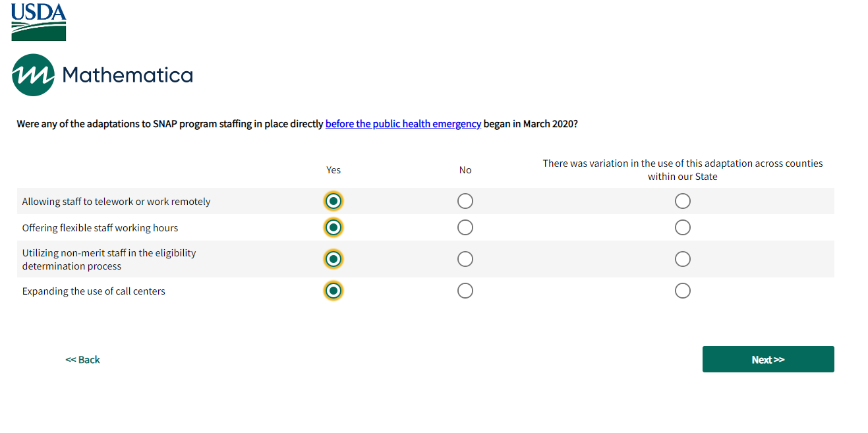Select No for allowing staff to telework
Screen dimensions: 868x433
pyautogui.click(x=465, y=201)
